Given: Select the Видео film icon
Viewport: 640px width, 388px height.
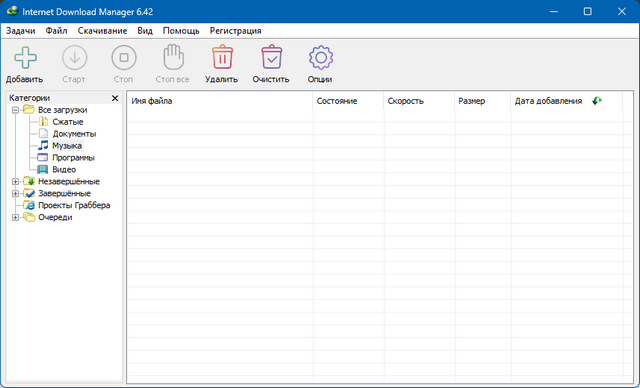Looking at the screenshot, I should click(43, 169).
